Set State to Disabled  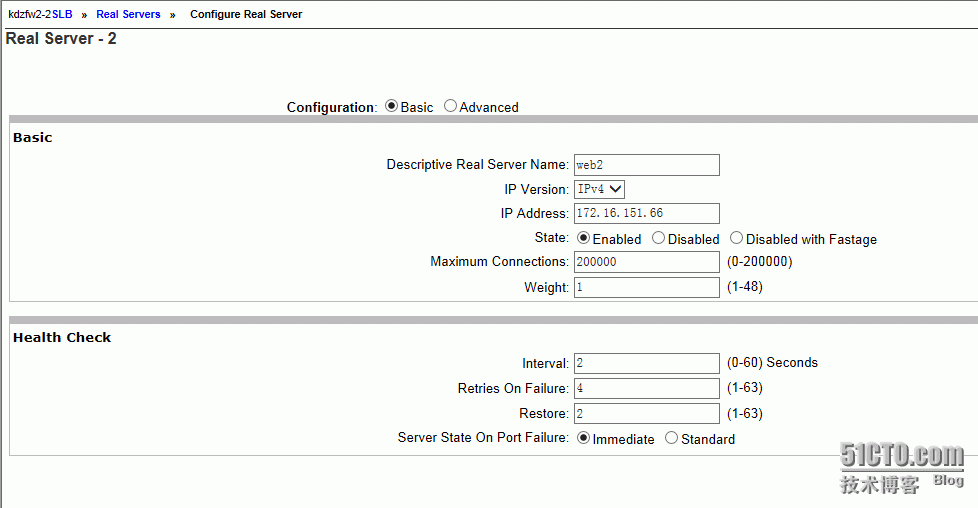tap(659, 238)
